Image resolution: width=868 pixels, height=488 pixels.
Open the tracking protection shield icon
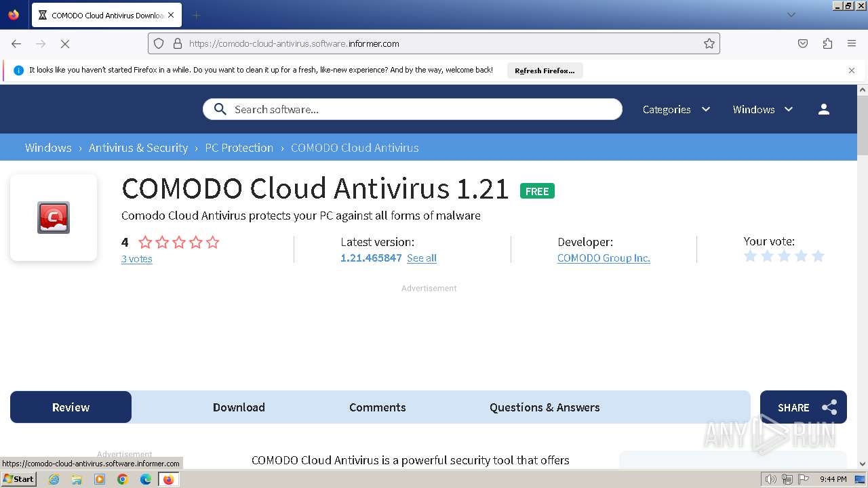pyautogui.click(x=159, y=43)
